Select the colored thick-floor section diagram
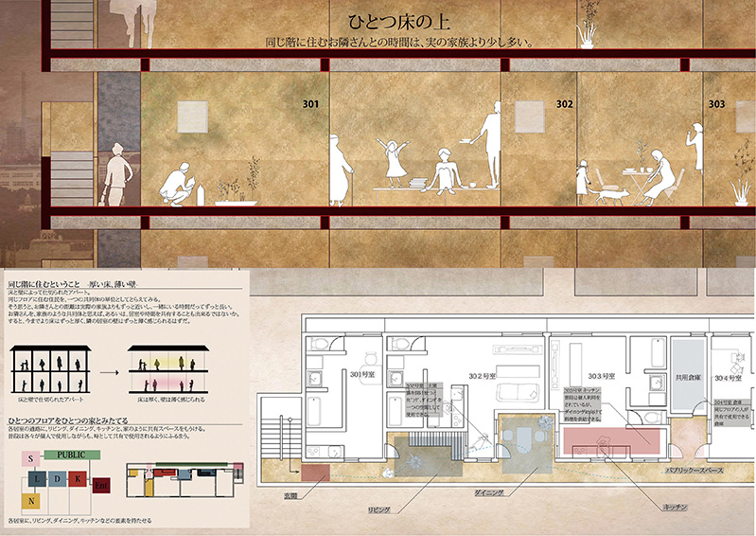The width and height of the screenshot is (756, 536). [169, 372]
